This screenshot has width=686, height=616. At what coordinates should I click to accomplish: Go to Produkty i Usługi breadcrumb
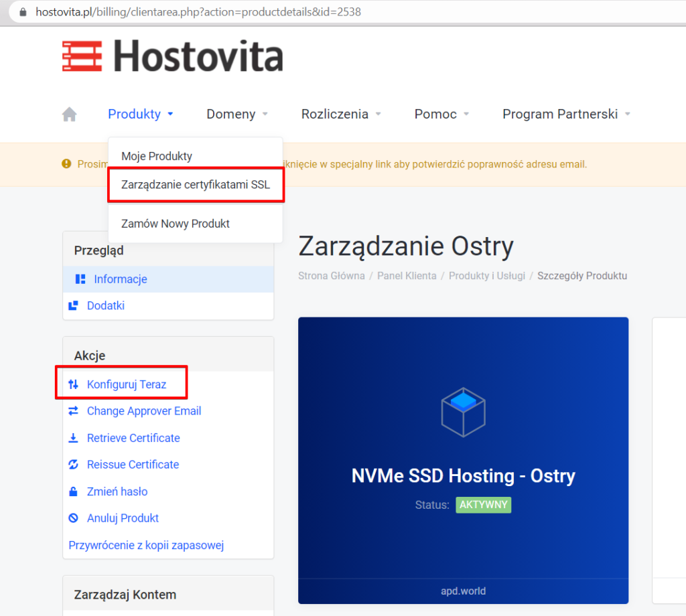487,276
